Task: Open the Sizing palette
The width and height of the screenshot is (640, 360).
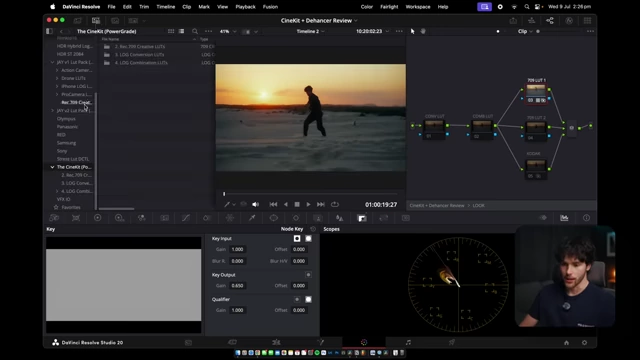Action: [384, 218]
